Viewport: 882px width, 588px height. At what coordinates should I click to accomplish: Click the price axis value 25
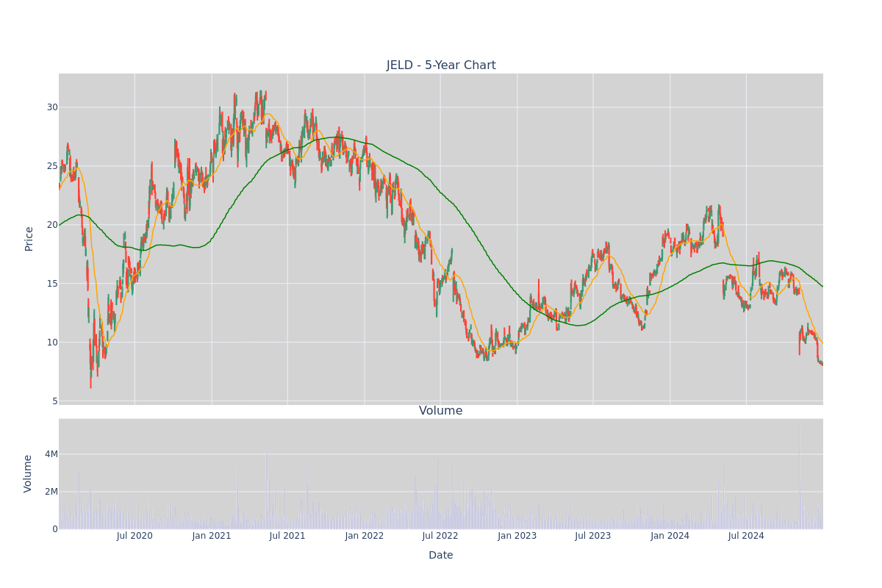[x=52, y=166]
